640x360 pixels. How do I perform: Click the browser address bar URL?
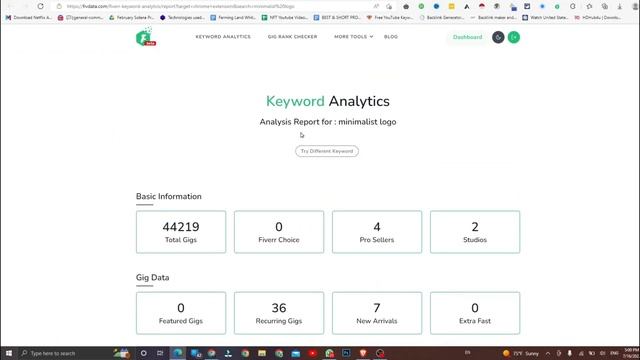pyautogui.click(x=180, y=6)
